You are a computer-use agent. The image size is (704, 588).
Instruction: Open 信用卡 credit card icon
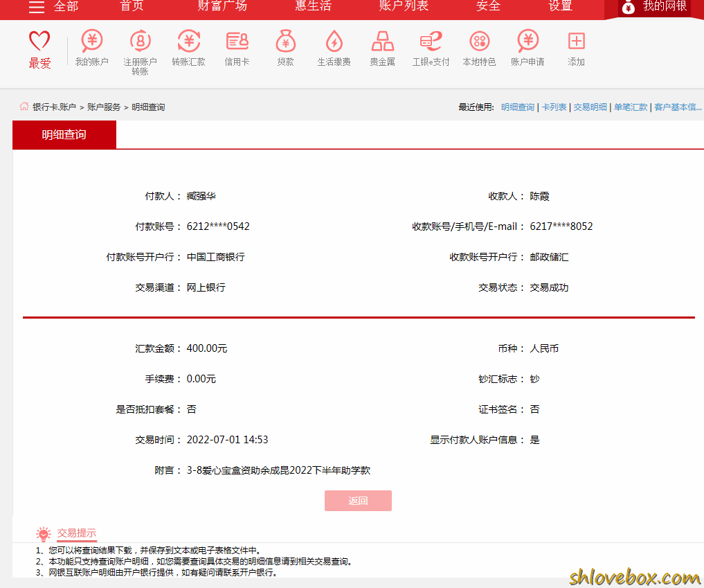pos(237,41)
